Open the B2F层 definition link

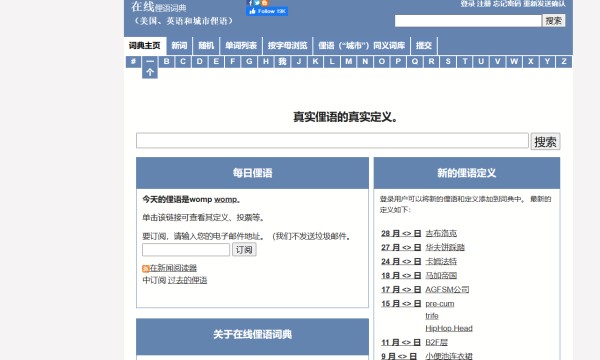point(436,342)
